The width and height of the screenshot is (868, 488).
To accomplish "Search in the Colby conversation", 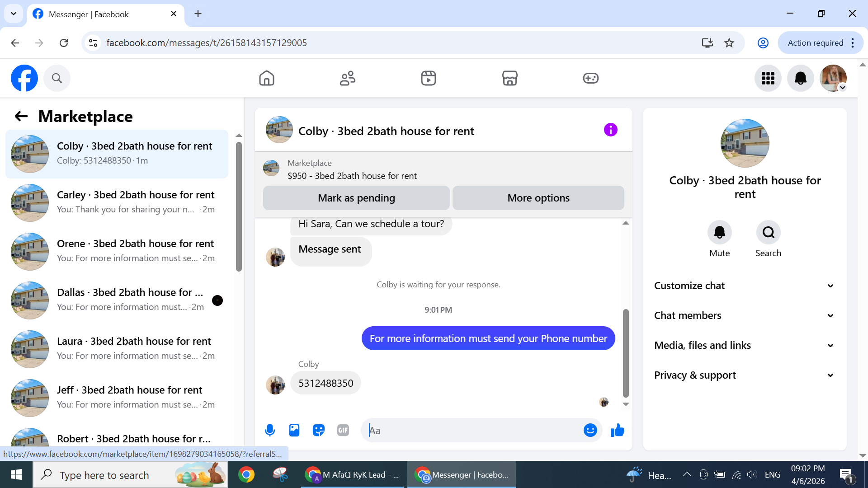I will [769, 232].
